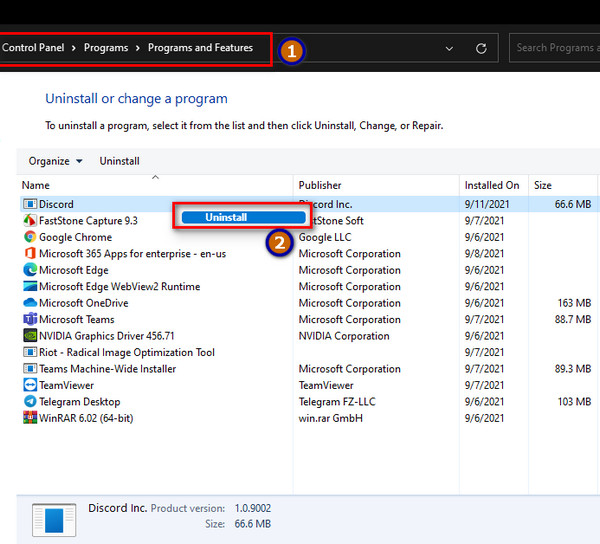Click Google LLC publisher cell
The image size is (600, 544).
coord(325,237)
